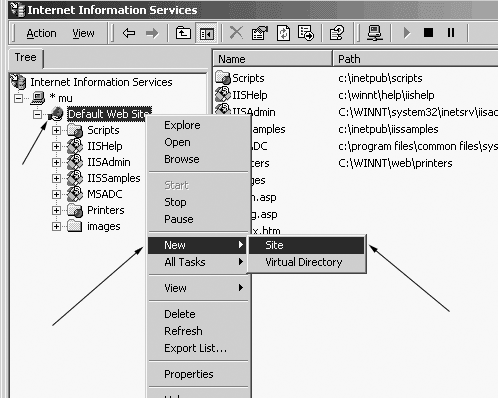Select Default Web Site in tree
This screenshot has width=498, height=398.
coord(109,114)
